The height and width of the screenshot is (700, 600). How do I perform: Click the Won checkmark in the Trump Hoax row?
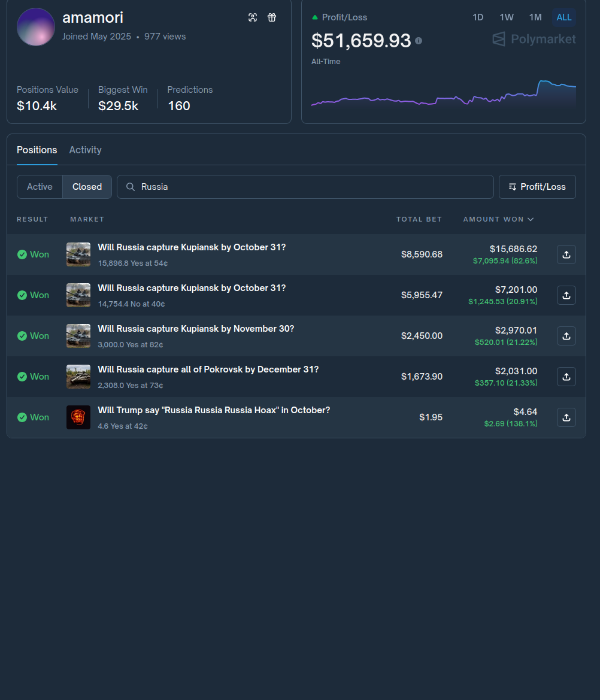[22, 417]
